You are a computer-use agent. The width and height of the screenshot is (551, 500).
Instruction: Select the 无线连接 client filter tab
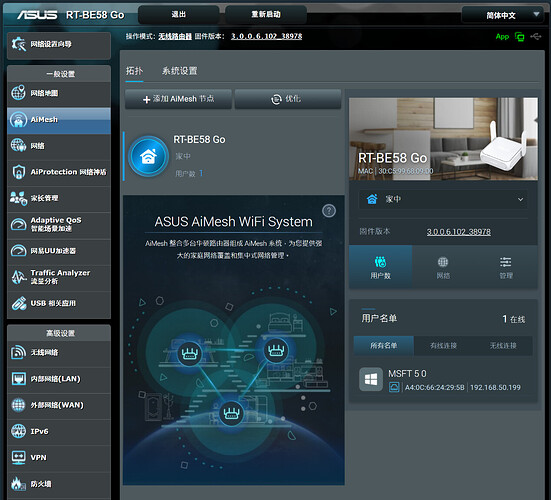pyautogui.click(x=503, y=346)
